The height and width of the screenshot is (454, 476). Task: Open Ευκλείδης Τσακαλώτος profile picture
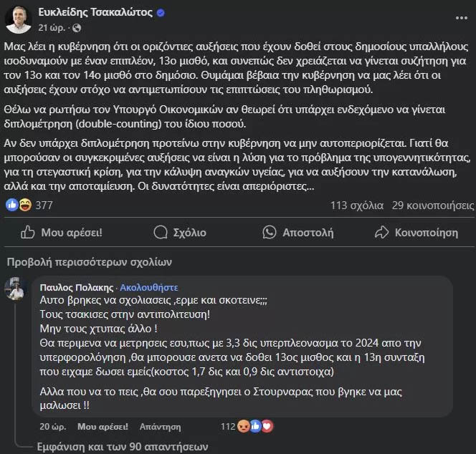(19, 20)
